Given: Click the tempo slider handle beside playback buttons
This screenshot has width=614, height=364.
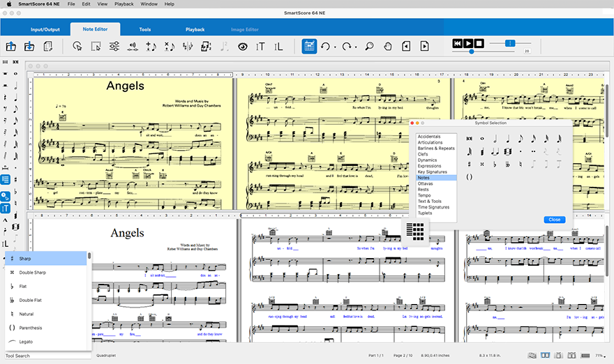Looking at the screenshot, I should (510, 43).
